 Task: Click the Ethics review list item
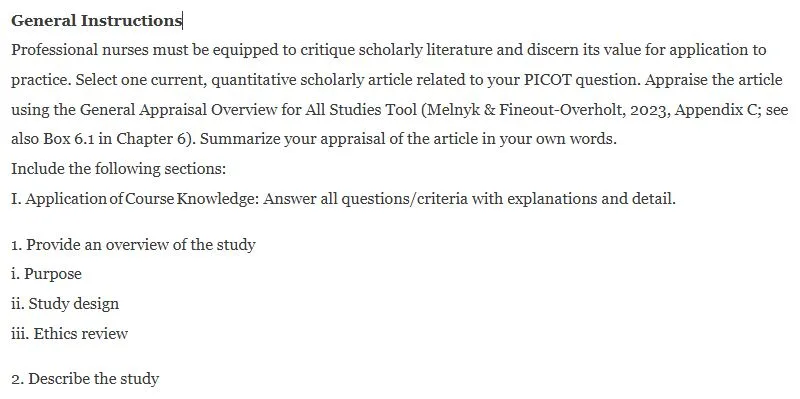click(x=69, y=334)
